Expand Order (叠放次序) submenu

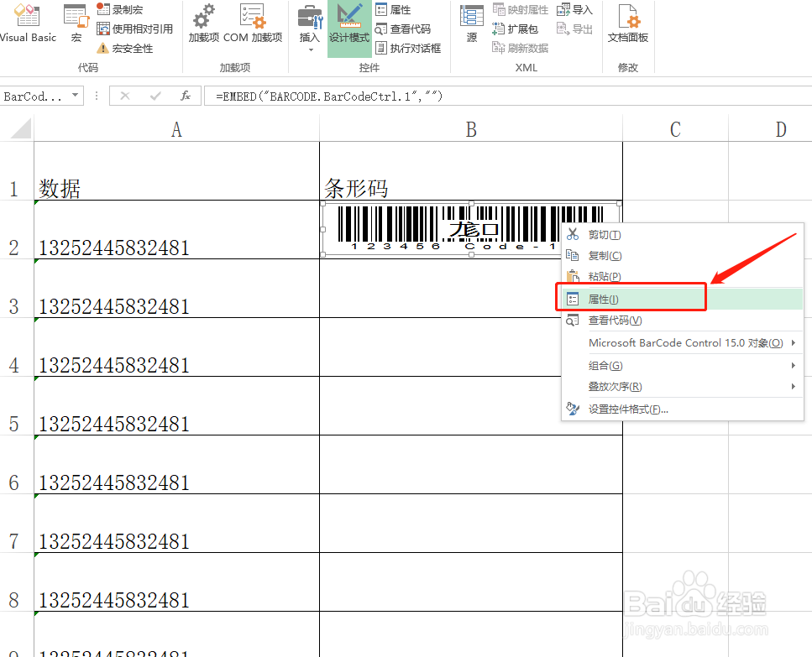point(683,387)
